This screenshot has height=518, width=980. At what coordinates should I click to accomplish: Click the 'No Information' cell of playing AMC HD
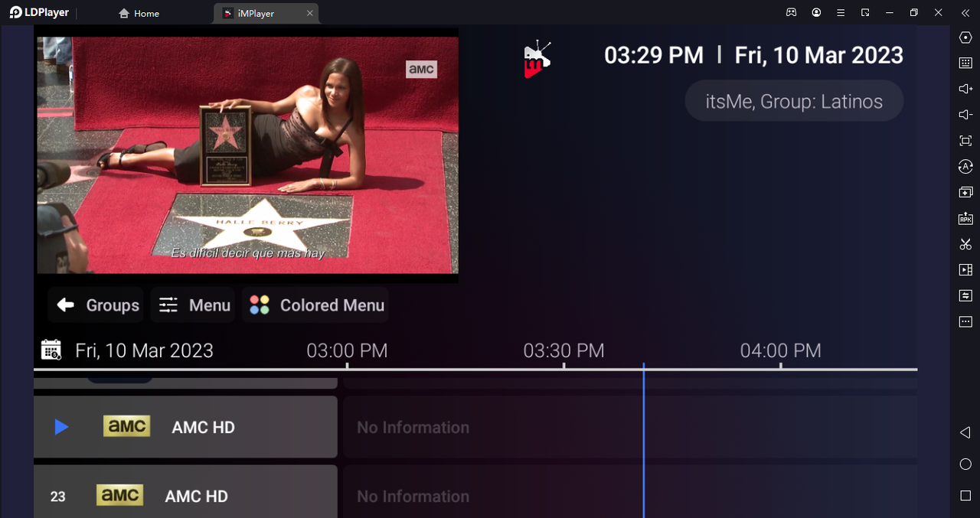pyautogui.click(x=629, y=427)
